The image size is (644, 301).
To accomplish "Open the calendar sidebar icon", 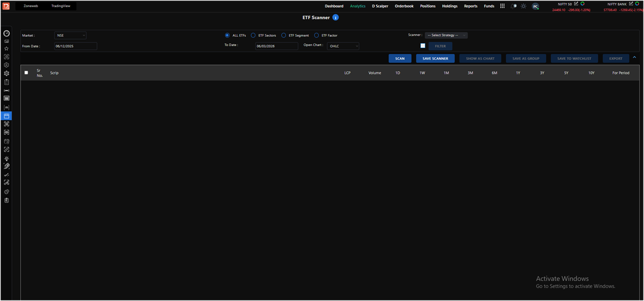I will pos(6,141).
